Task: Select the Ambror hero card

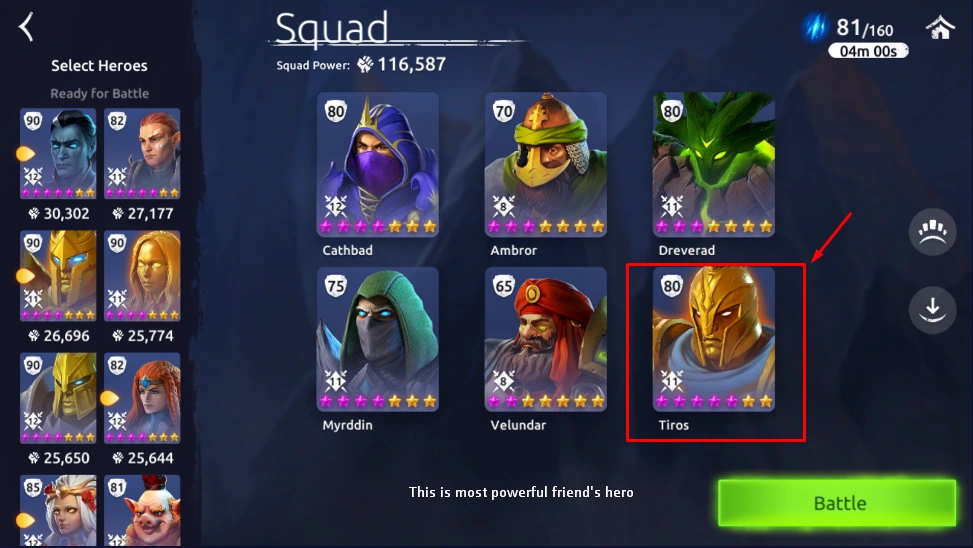Action: click(x=545, y=164)
